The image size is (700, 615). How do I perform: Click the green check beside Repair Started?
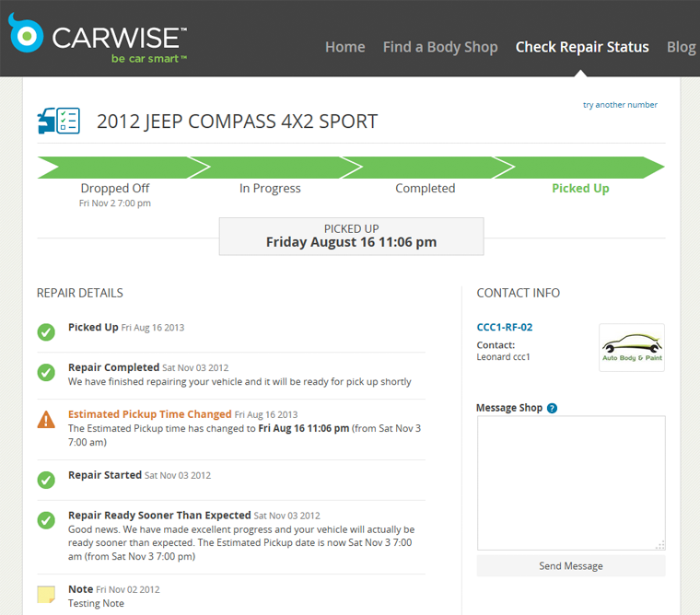46,480
